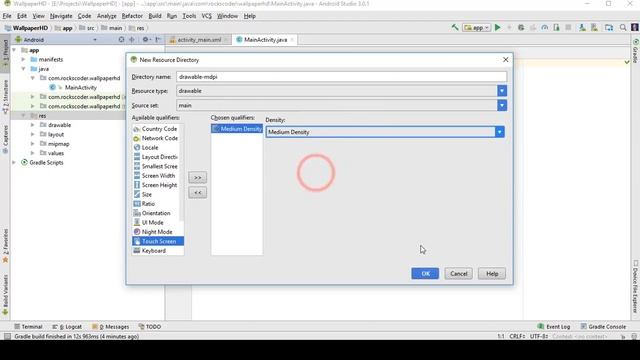This screenshot has width=640, height=360.
Task: Click the hide project panel icon
Action: (x=158, y=40)
